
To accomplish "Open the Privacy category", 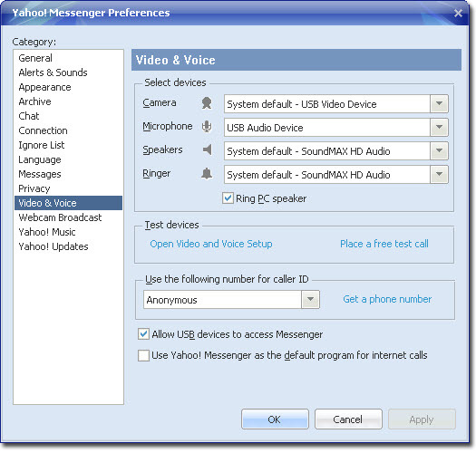I will pos(68,188).
